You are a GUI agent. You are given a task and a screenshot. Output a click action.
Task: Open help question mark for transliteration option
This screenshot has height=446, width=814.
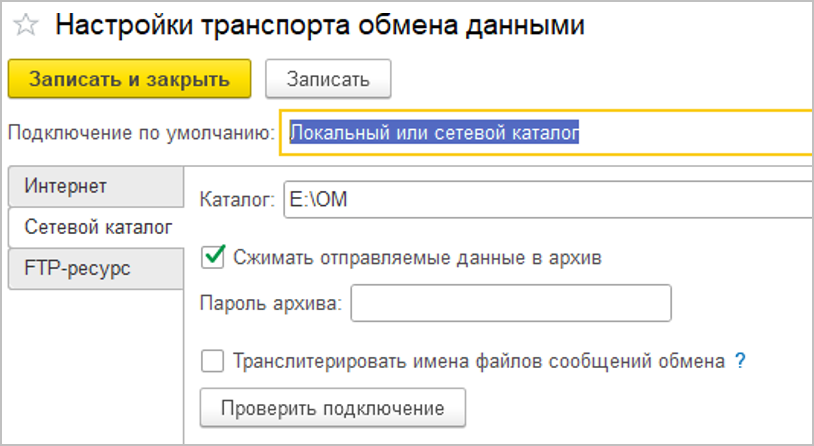[x=740, y=361]
